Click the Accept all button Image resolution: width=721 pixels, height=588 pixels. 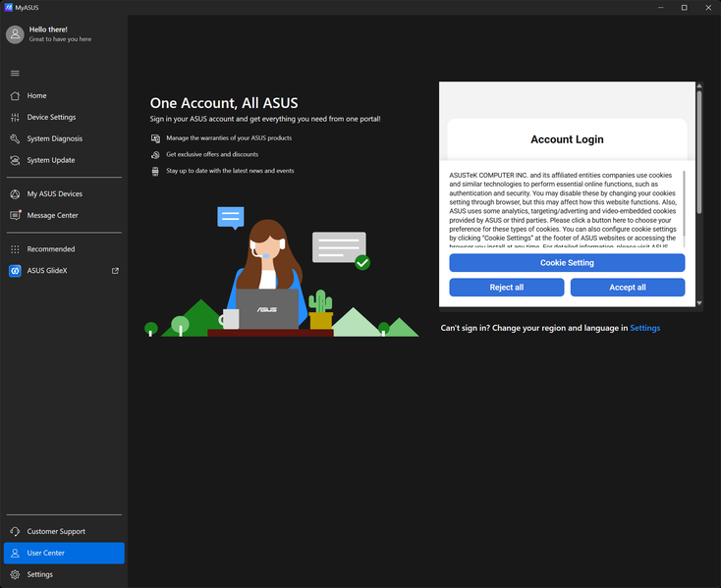tap(628, 287)
